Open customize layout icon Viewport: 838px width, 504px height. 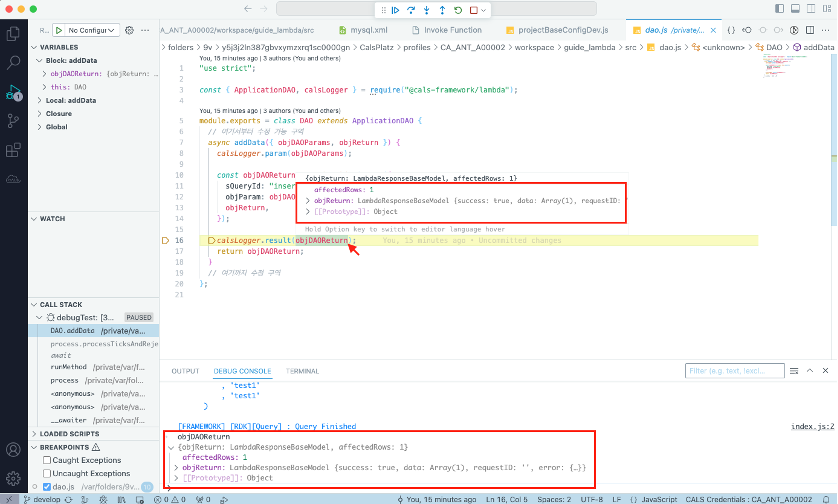(827, 9)
